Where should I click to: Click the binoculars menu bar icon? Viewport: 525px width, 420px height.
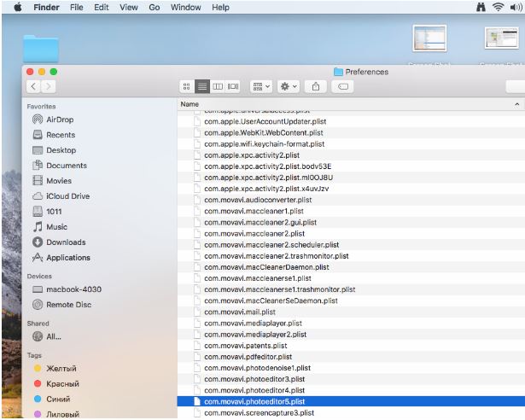click(481, 7)
